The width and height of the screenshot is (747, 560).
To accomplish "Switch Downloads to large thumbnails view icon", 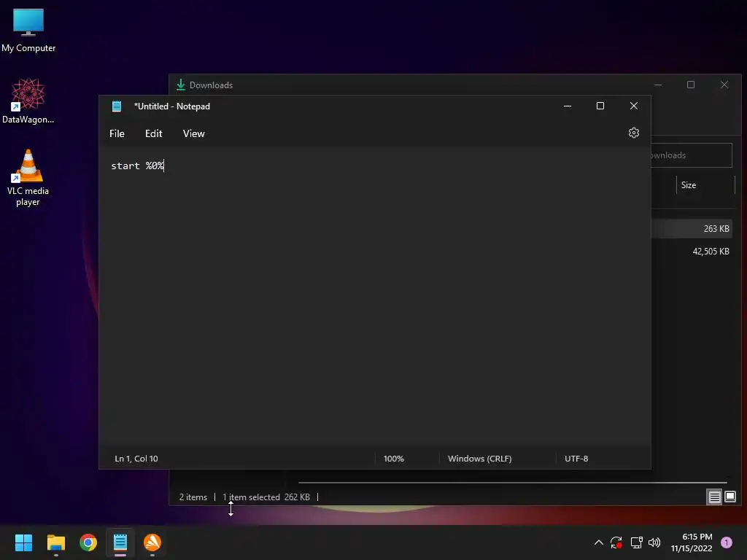I will coord(729,497).
